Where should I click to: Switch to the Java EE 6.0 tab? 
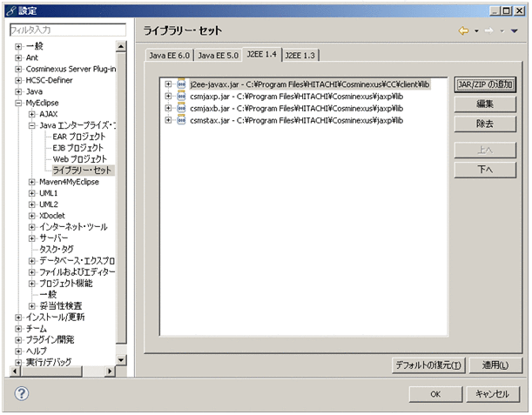coord(169,56)
